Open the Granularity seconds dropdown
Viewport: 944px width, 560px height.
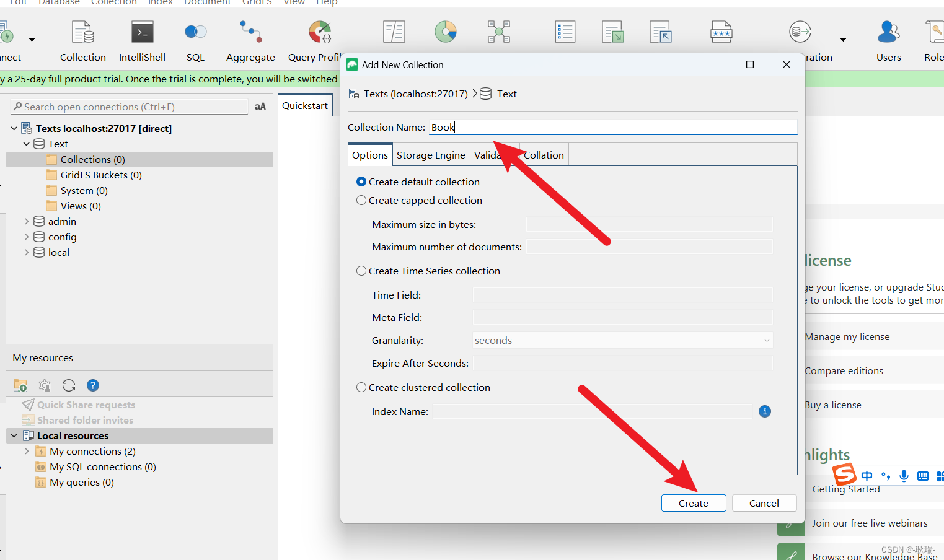622,340
